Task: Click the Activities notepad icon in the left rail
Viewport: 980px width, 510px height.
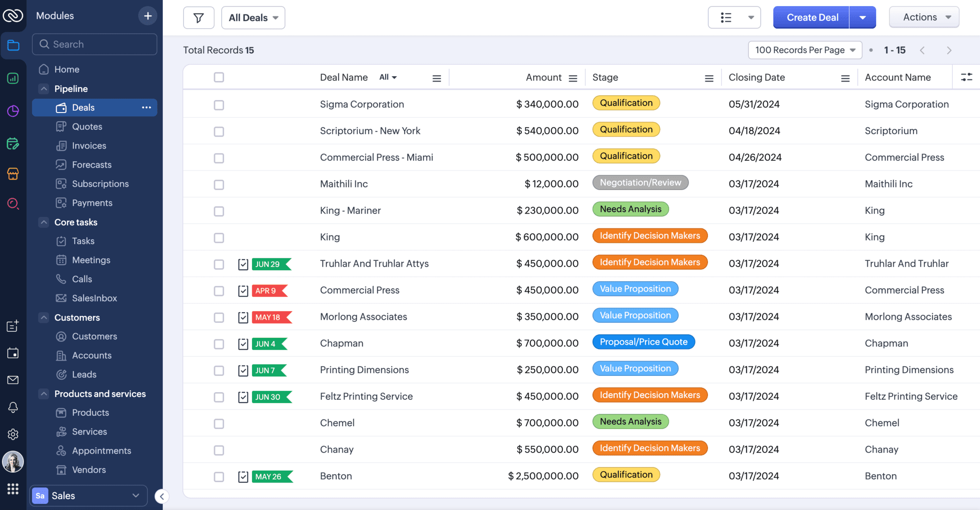Action: pos(13,143)
